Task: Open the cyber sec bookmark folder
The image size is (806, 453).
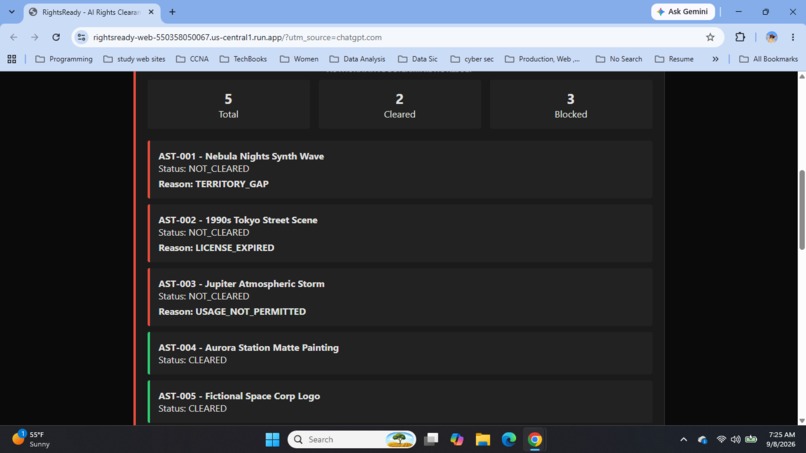Action: (472, 59)
